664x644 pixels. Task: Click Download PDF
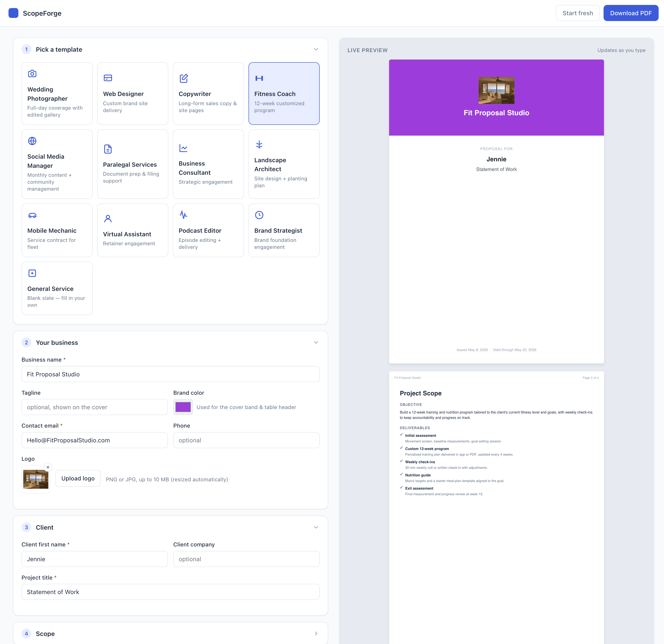click(x=631, y=13)
